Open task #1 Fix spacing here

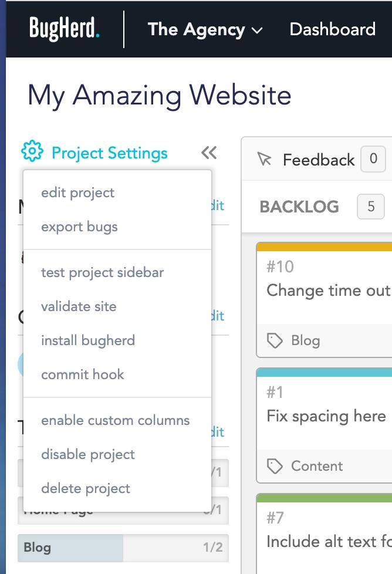click(x=325, y=426)
